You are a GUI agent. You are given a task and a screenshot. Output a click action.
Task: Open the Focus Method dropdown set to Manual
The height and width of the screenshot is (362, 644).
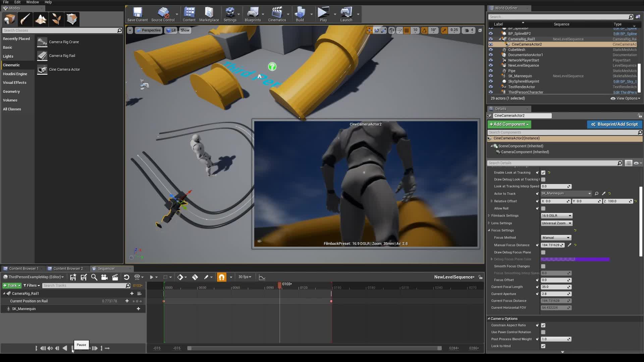[x=555, y=237]
